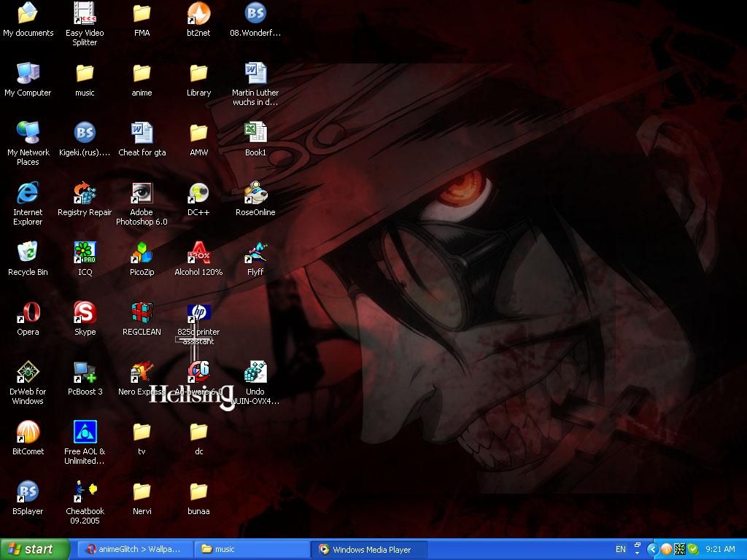Select the Adobe Photoshop 6.0 shortcut
747x560 pixels.
(142, 192)
